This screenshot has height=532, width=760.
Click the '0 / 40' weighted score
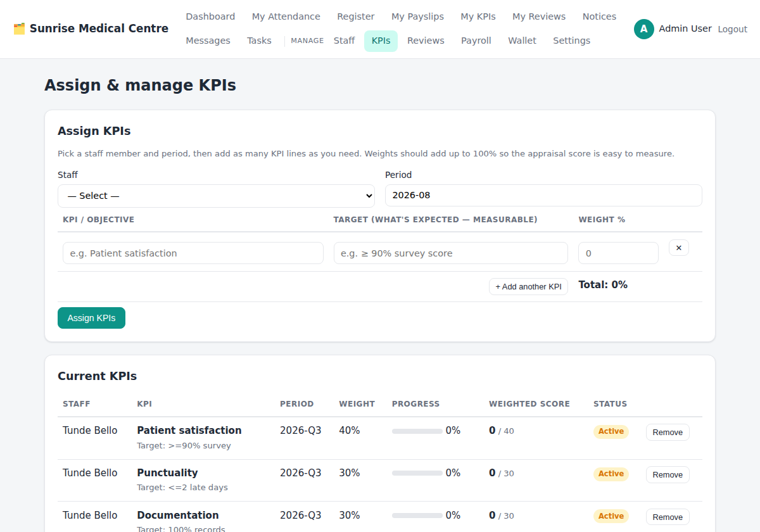(502, 431)
